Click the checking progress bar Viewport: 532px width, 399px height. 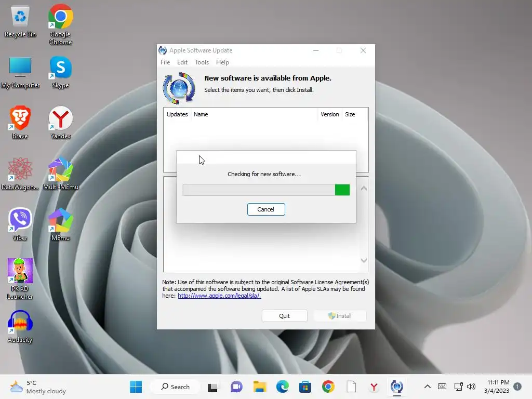tap(266, 190)
